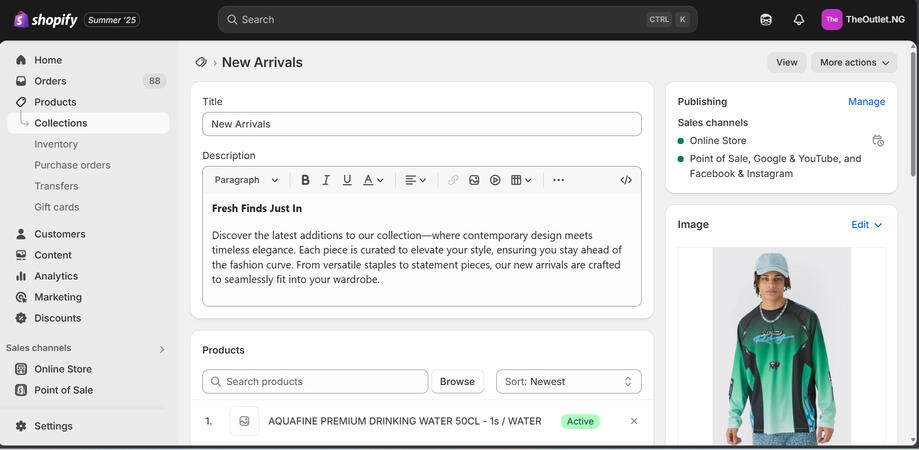Click the collections breadcrumb tag icon

click(x=201, y=62)
